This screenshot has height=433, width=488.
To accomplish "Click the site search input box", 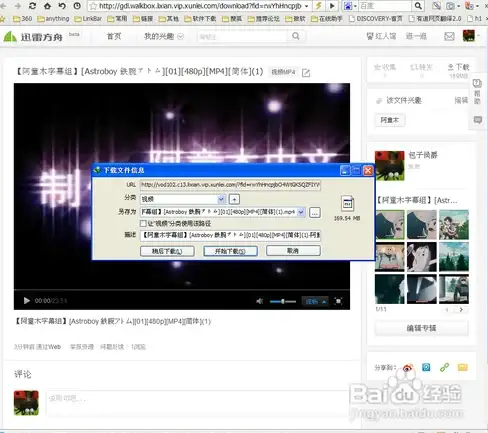I will 243,36.
